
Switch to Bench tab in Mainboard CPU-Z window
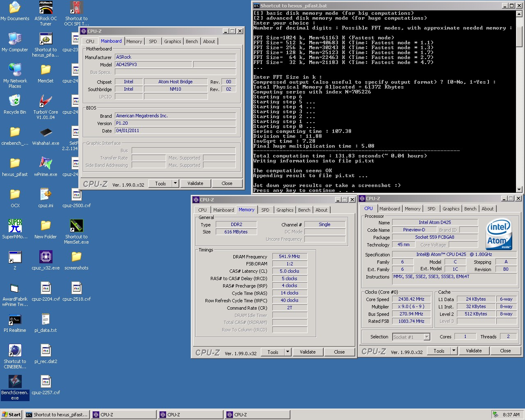(x=192, y=41)
